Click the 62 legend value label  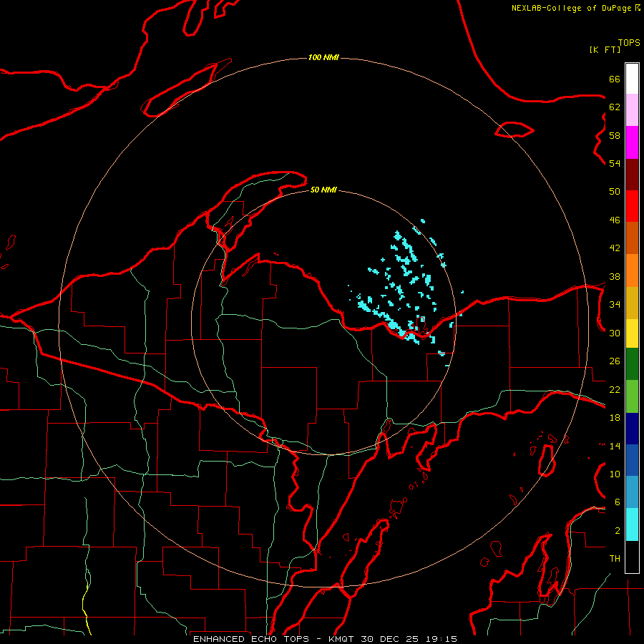615,107
